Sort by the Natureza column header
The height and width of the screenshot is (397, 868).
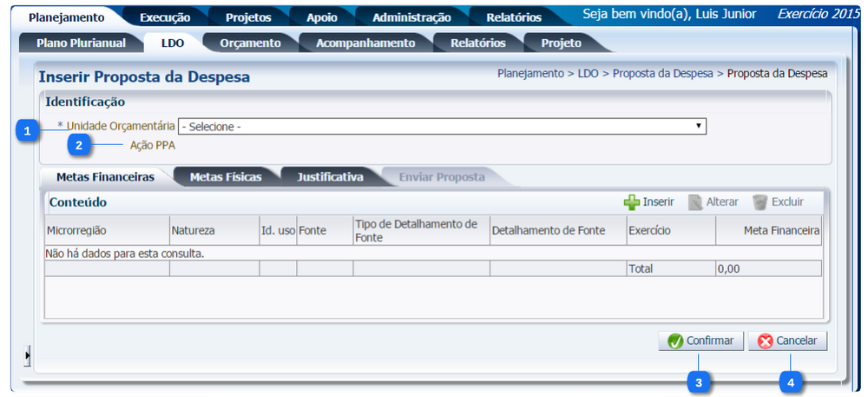click(193, 231)
